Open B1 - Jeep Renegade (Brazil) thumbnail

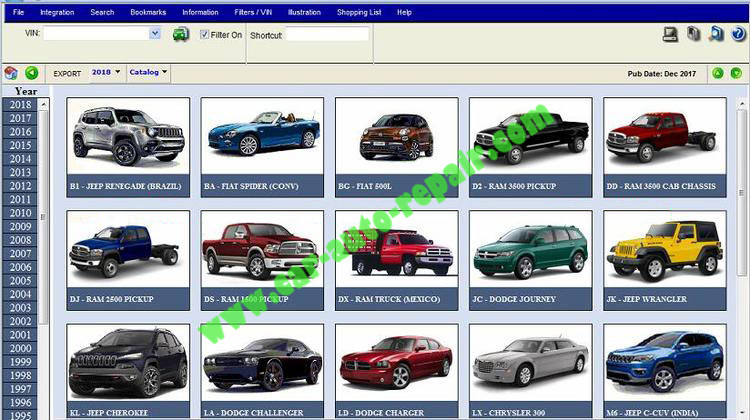(128, 147)
